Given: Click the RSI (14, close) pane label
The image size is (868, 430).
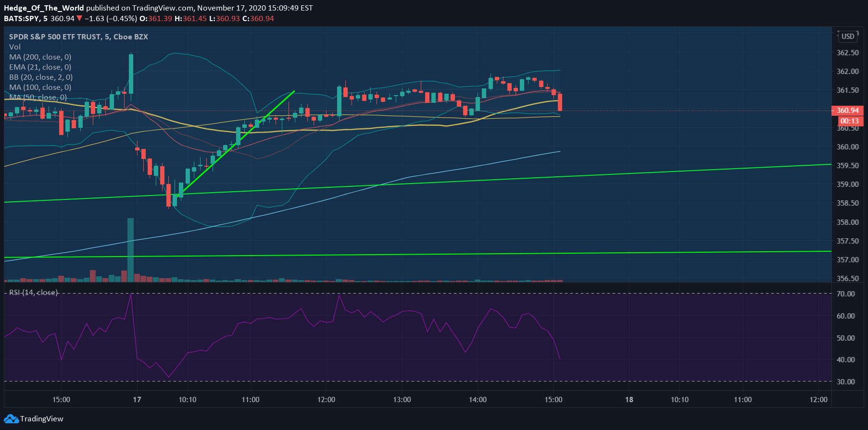Looking at the screenshot, I should click(x=34, y=293).
